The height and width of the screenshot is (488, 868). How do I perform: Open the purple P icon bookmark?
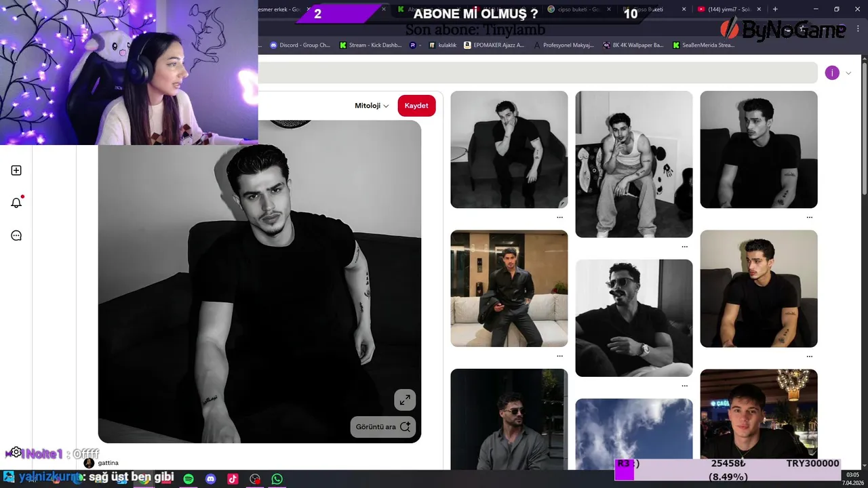(415, 45)
